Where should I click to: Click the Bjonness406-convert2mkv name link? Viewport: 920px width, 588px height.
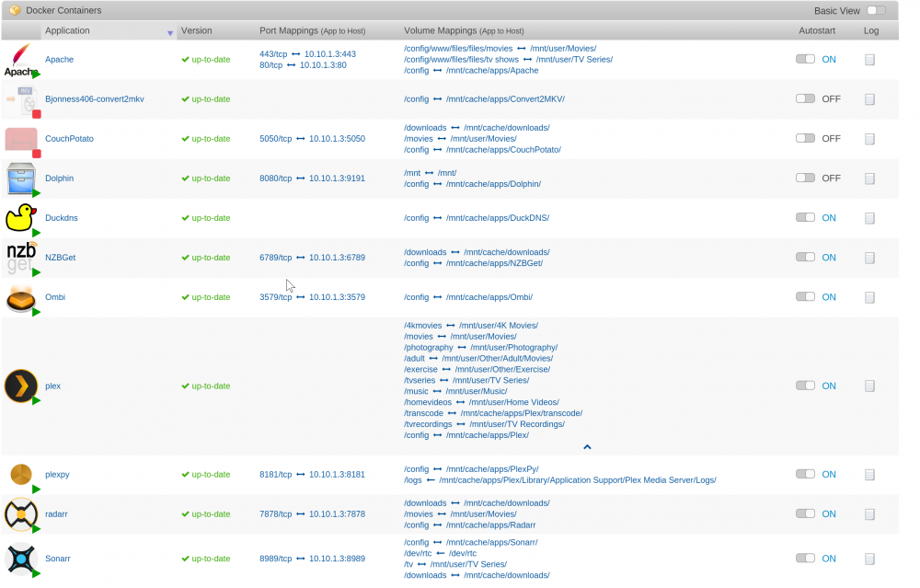tap(95, 98)
